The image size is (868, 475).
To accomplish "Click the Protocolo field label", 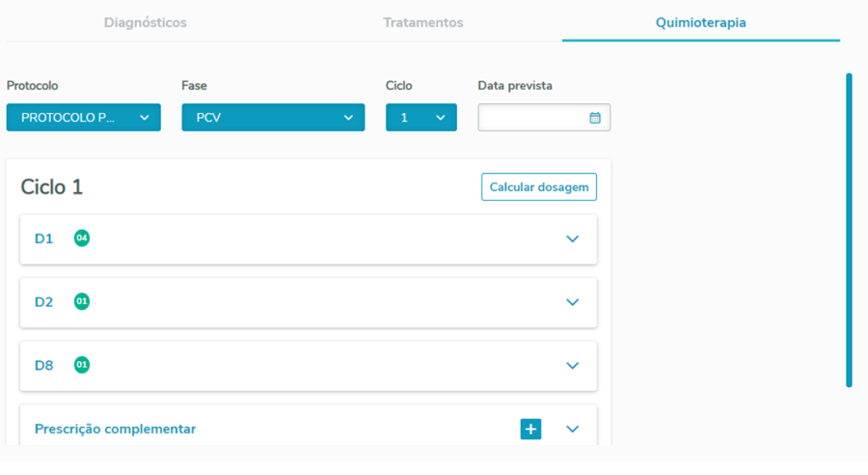I will [x=32, y=86].
